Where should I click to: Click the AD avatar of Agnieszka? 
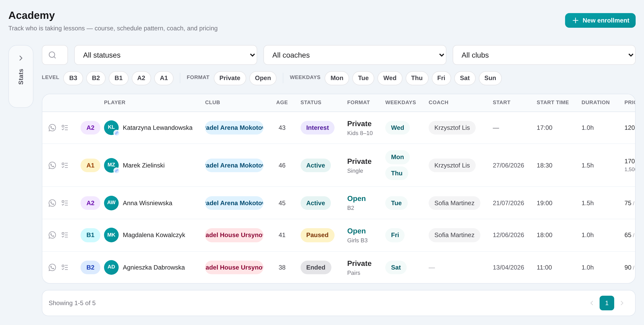coord(111,267)
